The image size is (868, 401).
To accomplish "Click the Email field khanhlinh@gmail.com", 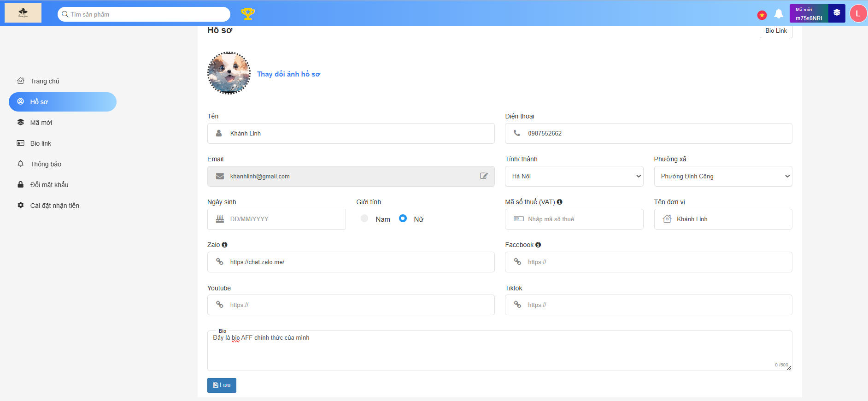I will pyautogui.click(x=351, y=176).
